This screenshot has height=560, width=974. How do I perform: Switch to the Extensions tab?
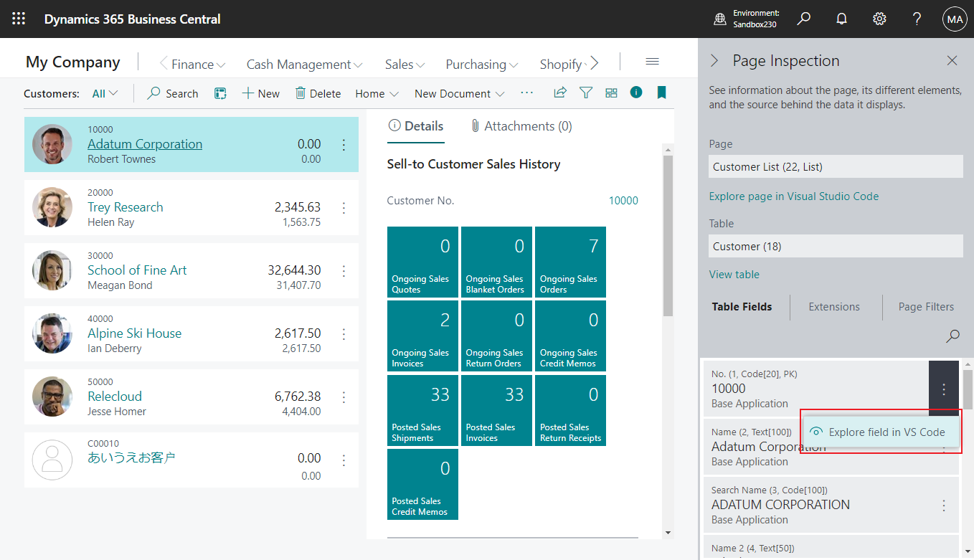tap(833, 307)
